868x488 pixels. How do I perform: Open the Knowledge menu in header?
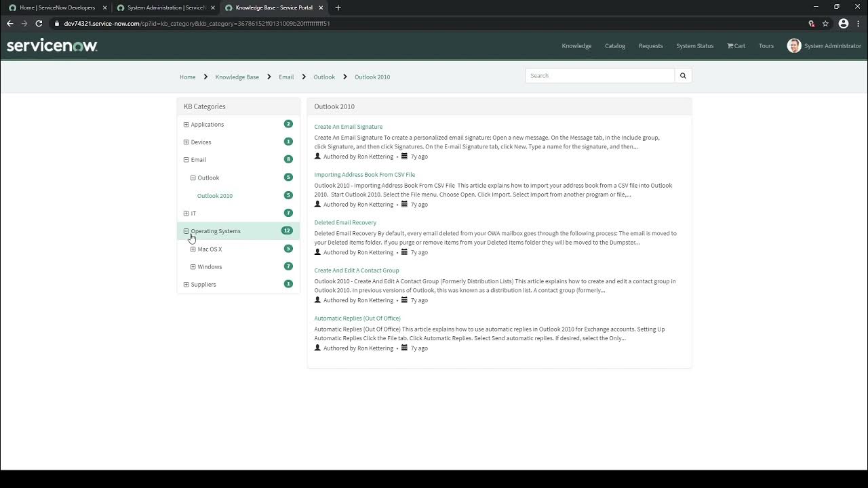[576, 46]
